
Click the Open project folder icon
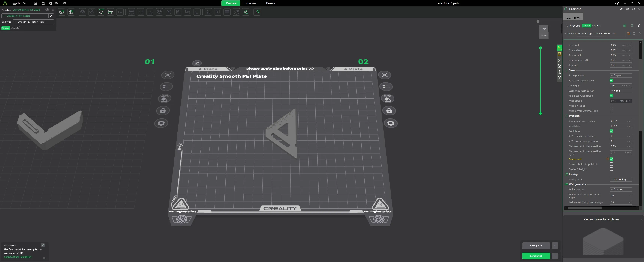[x=36, y=3]
